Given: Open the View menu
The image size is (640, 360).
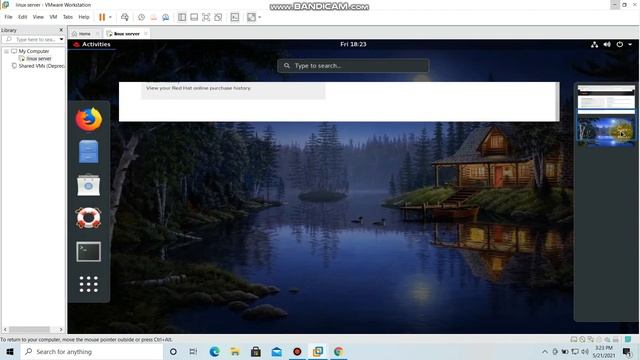Looking at the screenshot, I should pos(38,17).
